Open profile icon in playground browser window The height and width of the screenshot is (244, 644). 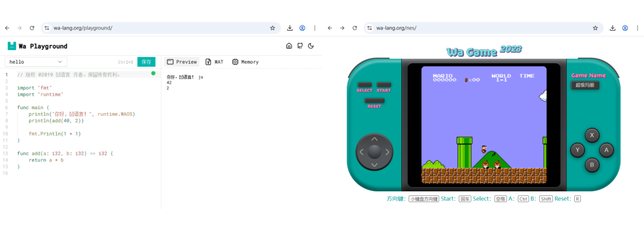point(302,28)
